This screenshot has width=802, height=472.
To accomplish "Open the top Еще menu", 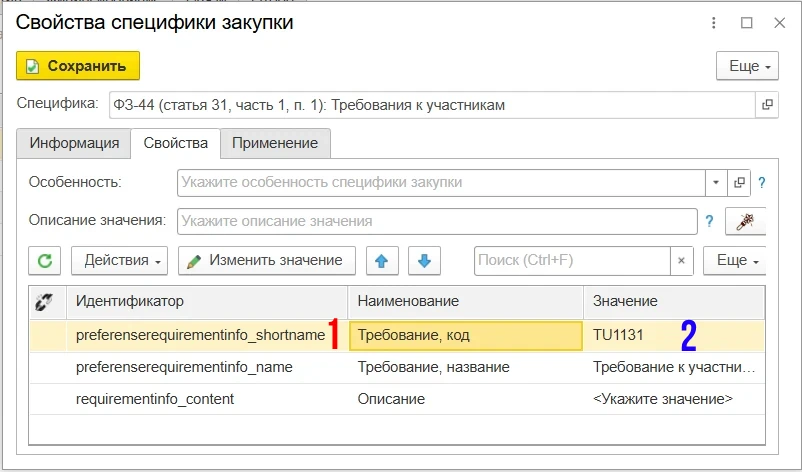I will [x=747, y=66].
